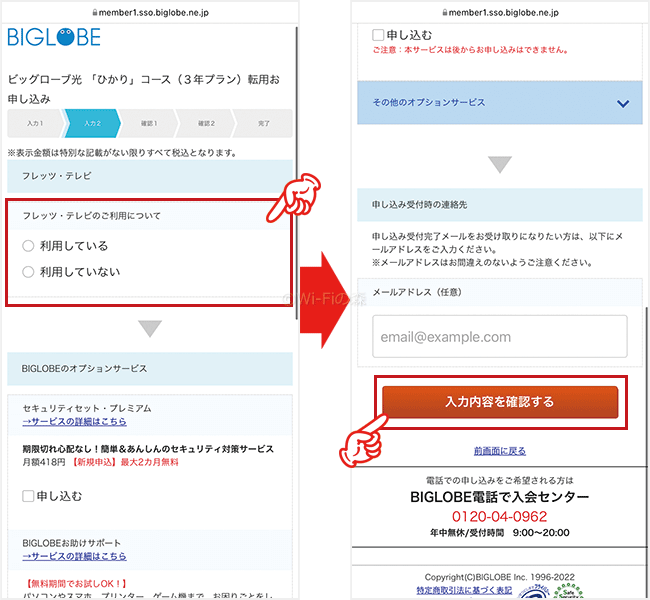Select the 利用していない radio button

[28, 272]
